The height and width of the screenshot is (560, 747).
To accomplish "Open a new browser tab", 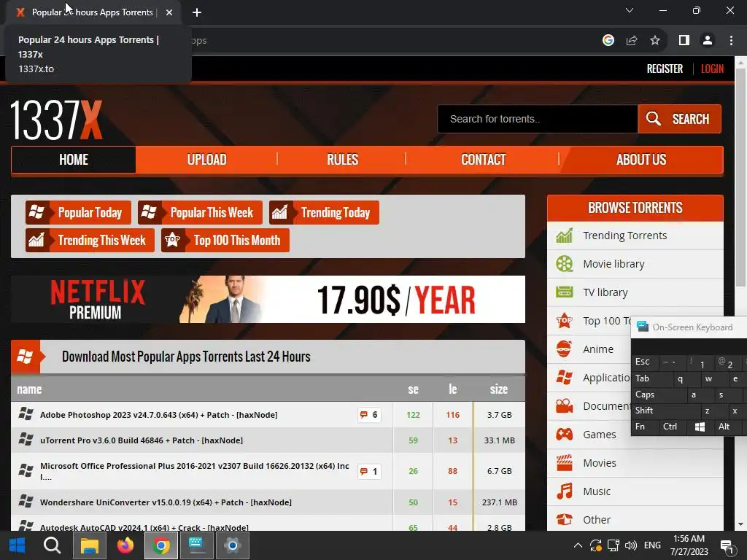I will pyautogui.click(x=197, y=12).
